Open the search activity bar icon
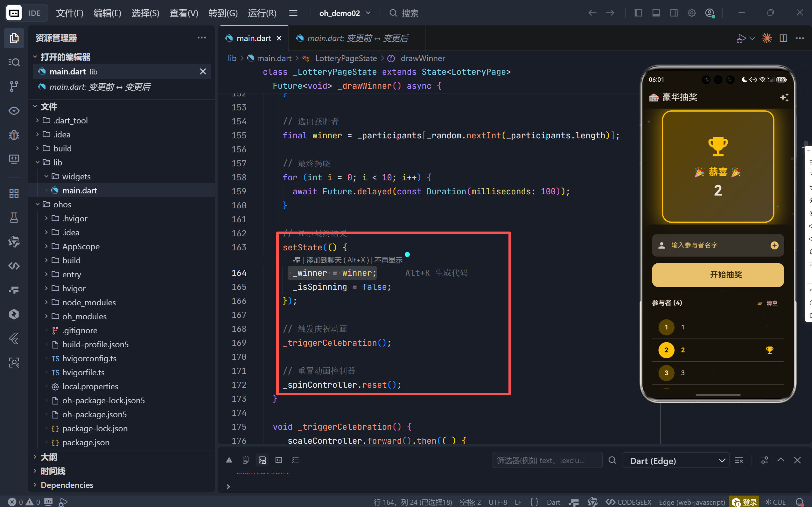 [14, 62]
